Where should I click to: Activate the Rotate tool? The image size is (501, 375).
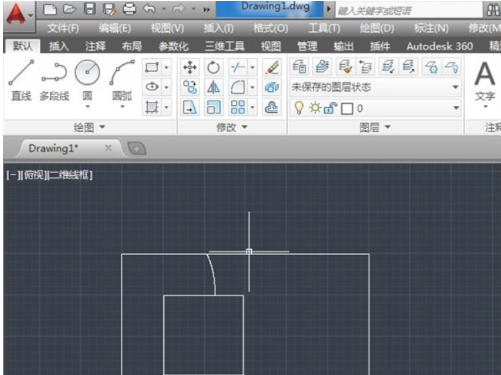point(213,68)
